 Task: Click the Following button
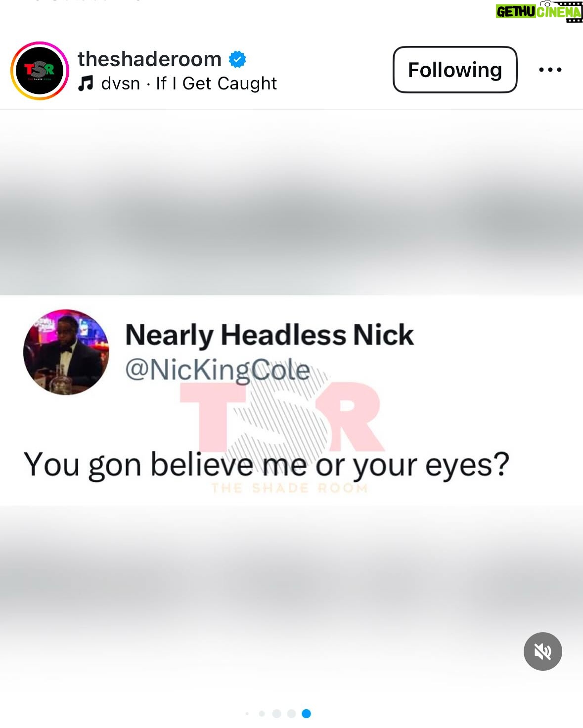coord(455,70)
